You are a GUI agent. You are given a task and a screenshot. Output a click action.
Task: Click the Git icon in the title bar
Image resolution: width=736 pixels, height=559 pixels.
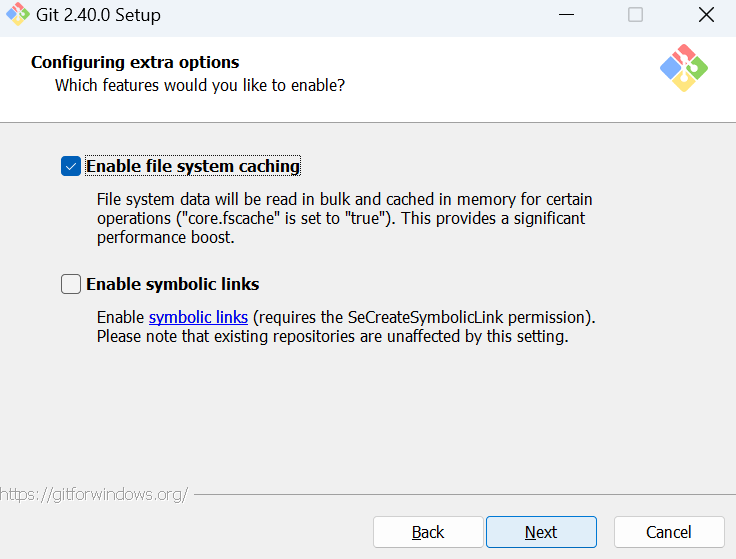pyautogui.click(x=18, y=15)
